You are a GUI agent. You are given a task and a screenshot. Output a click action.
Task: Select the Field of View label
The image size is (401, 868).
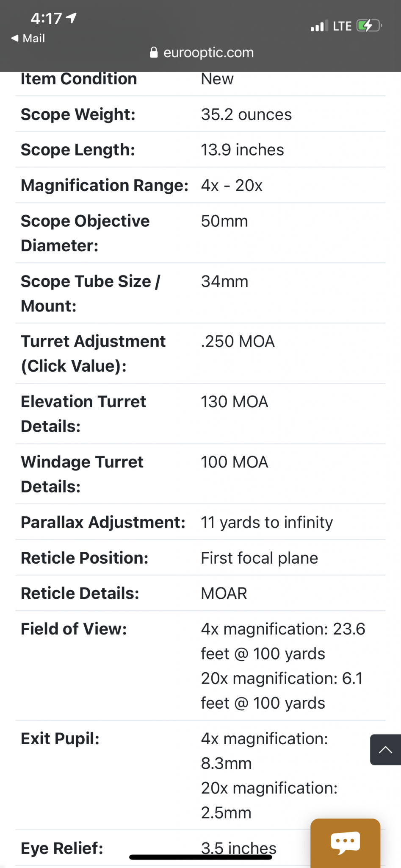[74, 629]
